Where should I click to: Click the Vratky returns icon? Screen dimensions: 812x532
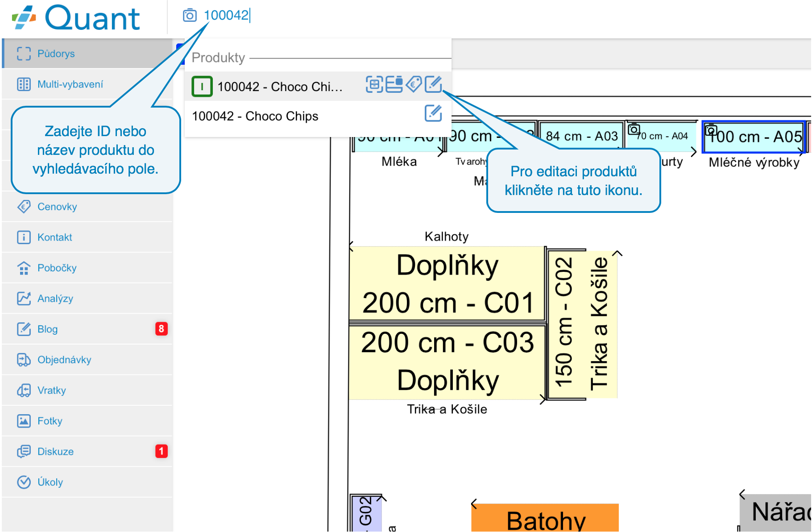[x=24, y=391]
